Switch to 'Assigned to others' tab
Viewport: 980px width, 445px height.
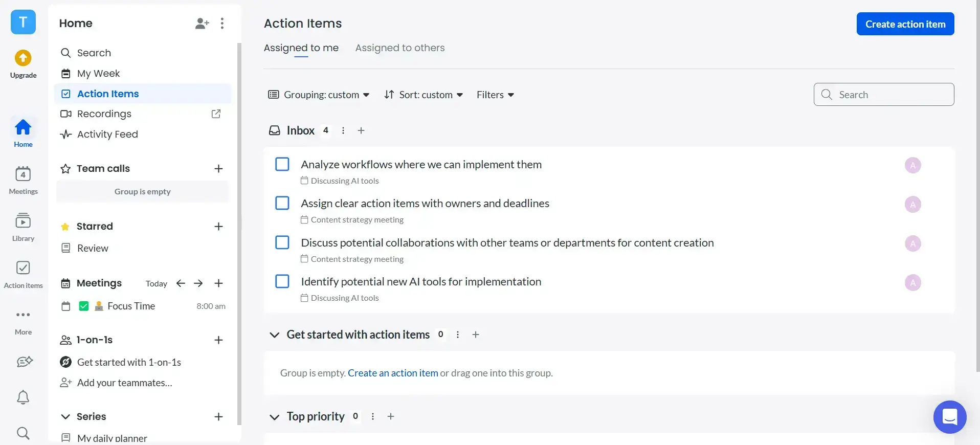(400, 48)
